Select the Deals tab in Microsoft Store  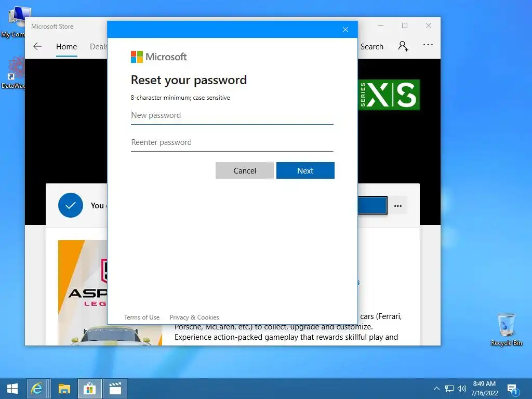coord(98,46)
